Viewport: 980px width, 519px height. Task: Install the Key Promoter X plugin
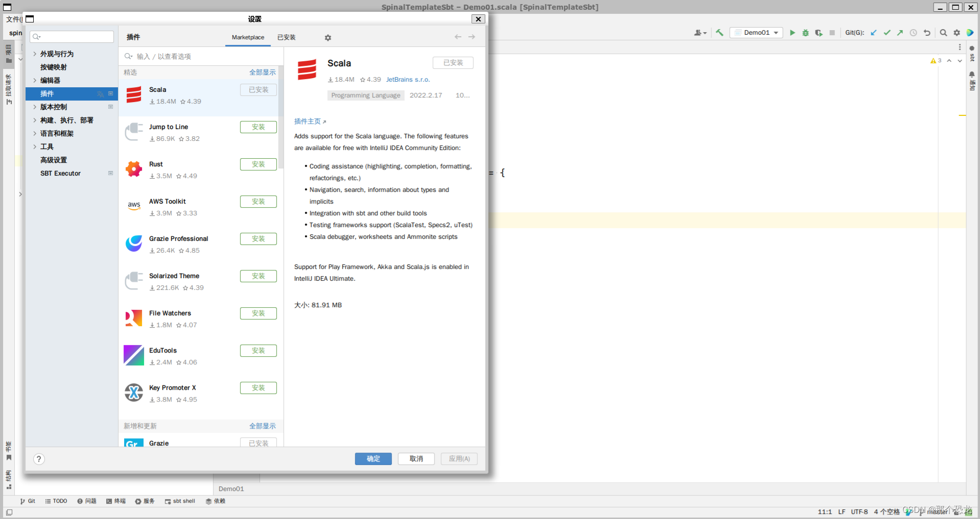click(258, 388)
